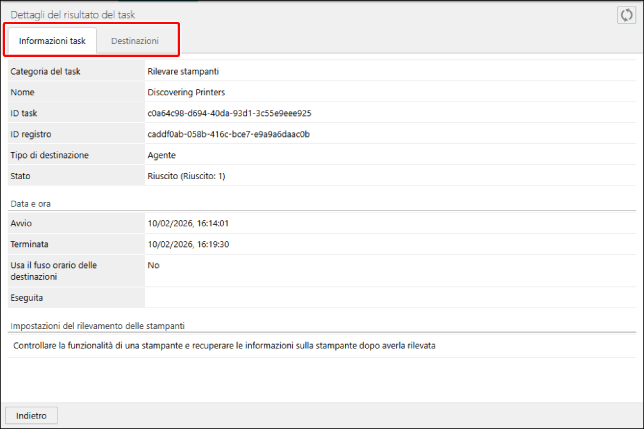This screenshot has width=644, height=429.
Task: Click the Avvio timestamp 16:14:01
Action: coord(188,223)
